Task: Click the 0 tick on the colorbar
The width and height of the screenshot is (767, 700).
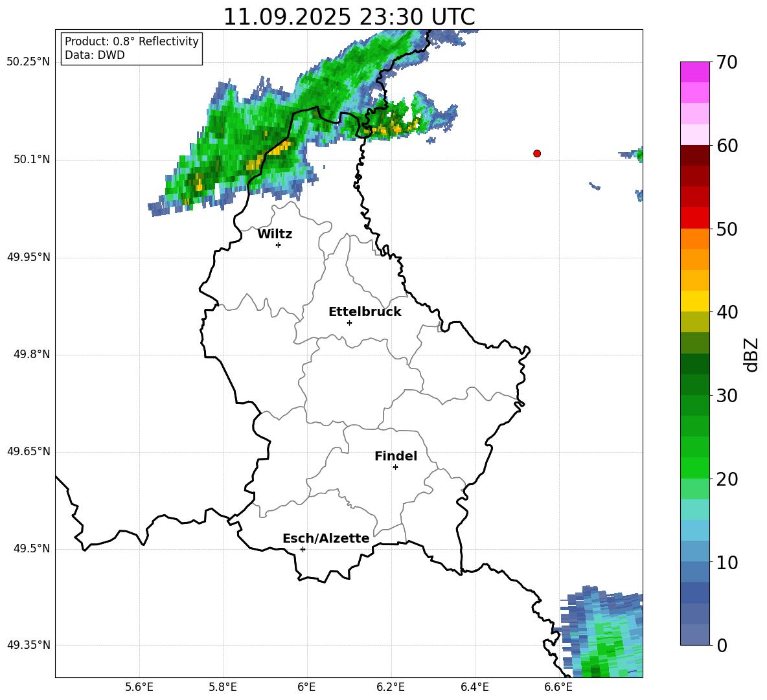Action: (x=722, y=646)
